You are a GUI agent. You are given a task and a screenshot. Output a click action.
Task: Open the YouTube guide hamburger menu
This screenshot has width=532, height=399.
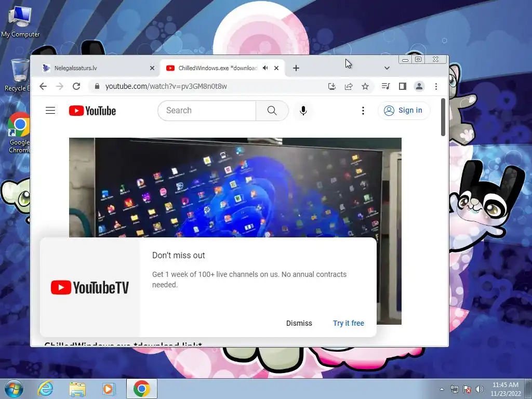click(50, 111)
